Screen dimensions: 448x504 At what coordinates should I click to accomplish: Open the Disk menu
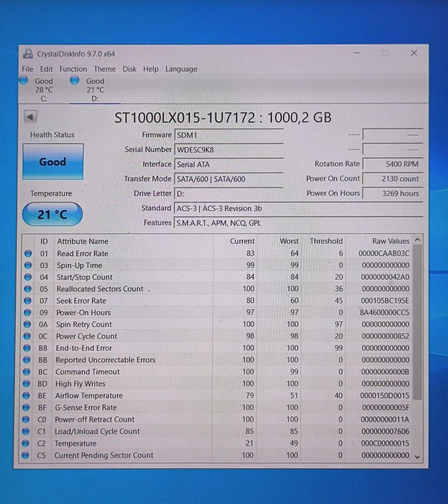(129, 69)
